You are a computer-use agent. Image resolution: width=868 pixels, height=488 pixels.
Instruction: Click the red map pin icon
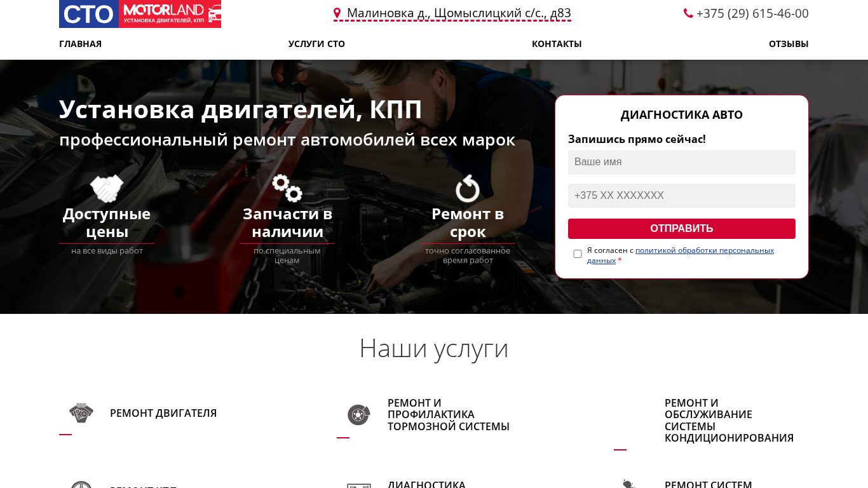coord(337,13)
